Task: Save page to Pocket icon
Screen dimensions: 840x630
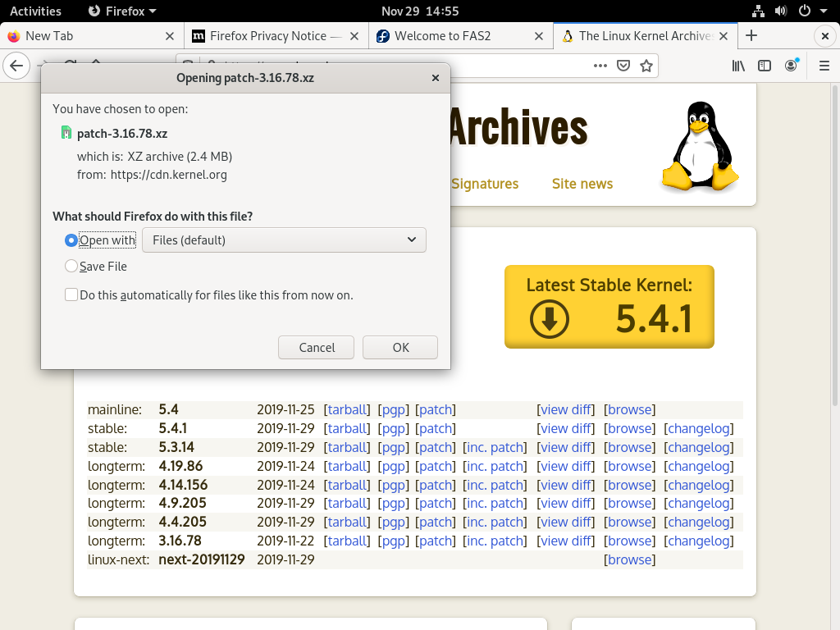Action: 623,66
